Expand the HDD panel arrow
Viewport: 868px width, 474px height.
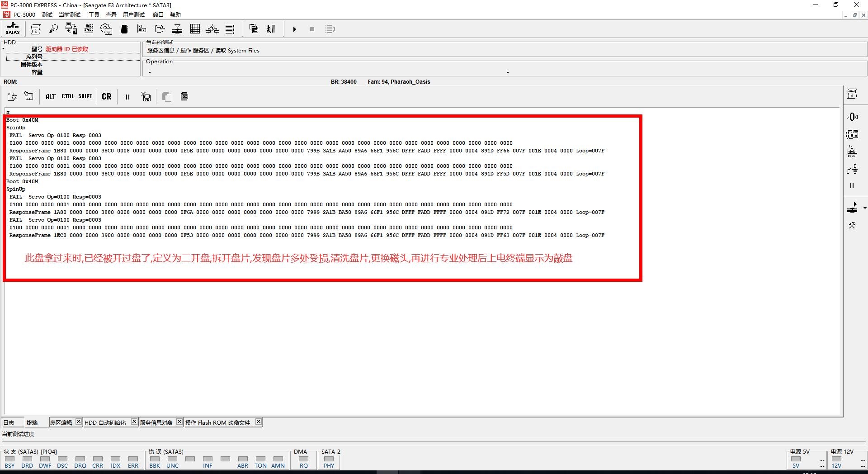[x=3, y=49]
